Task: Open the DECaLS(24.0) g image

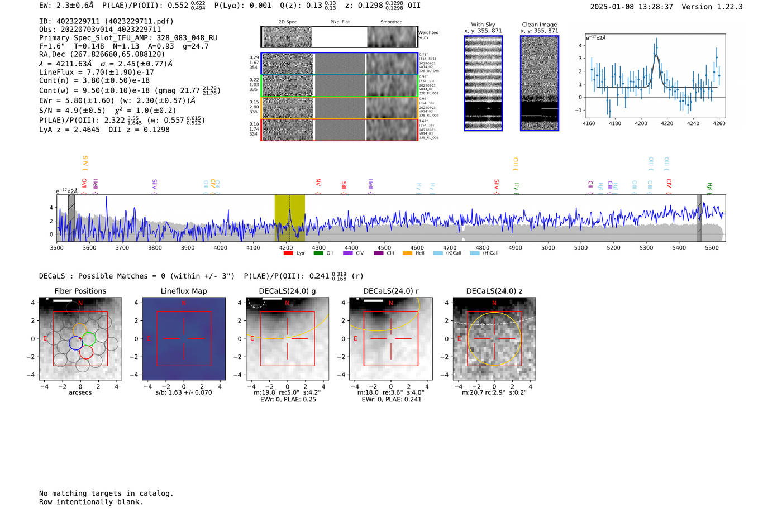Action: click(287, 338)
